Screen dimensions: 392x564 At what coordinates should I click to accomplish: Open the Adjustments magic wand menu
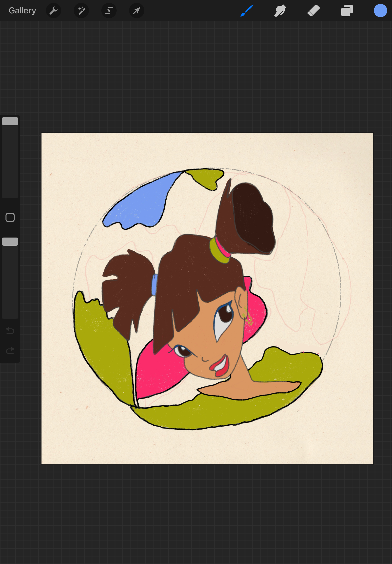(81, 11)
